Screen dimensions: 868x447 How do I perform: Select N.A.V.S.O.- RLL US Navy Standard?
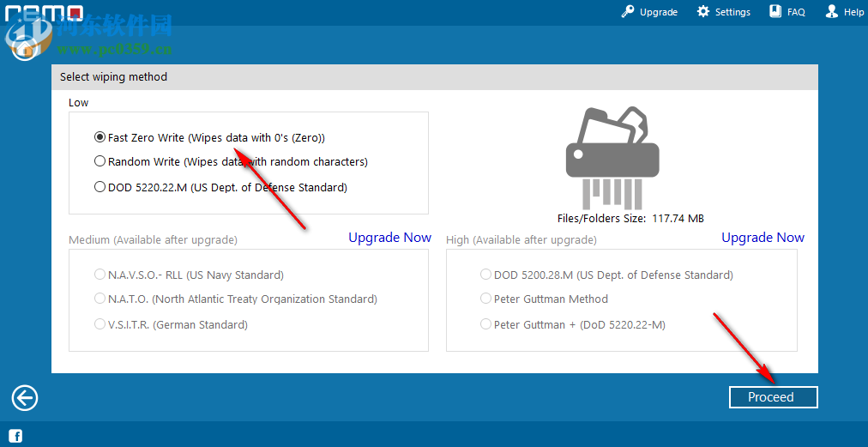pyautogui.click(x=189, y=275)
